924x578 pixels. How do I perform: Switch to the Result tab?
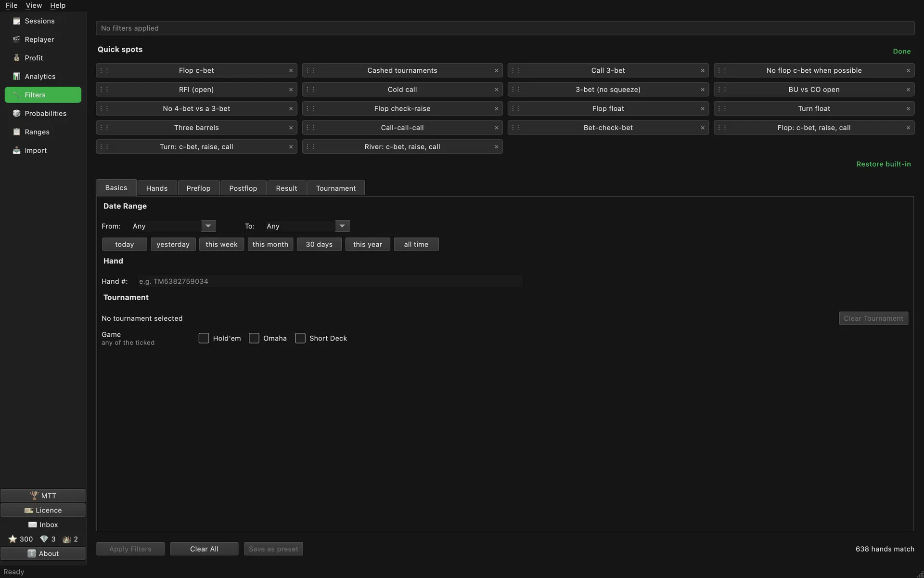pos(286,188)
